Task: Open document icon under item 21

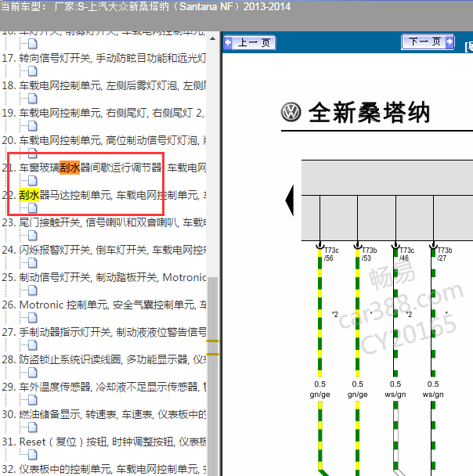Action: [32, 181]
